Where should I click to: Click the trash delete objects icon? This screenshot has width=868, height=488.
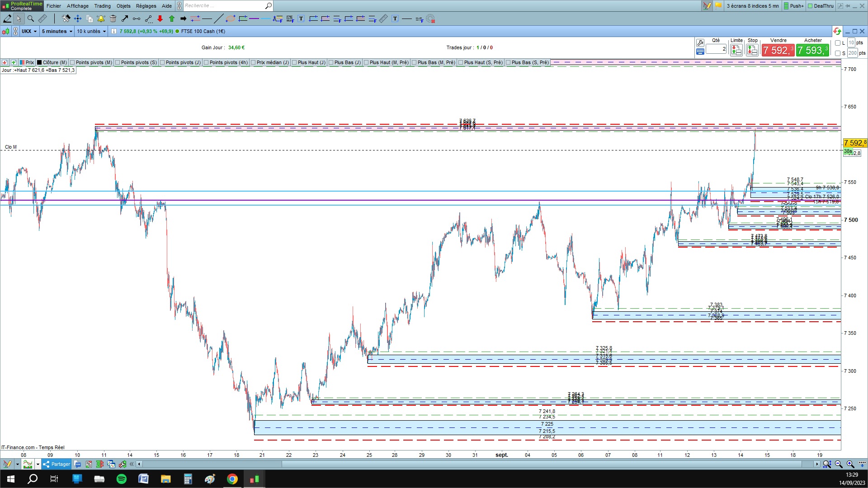point(113,19)
